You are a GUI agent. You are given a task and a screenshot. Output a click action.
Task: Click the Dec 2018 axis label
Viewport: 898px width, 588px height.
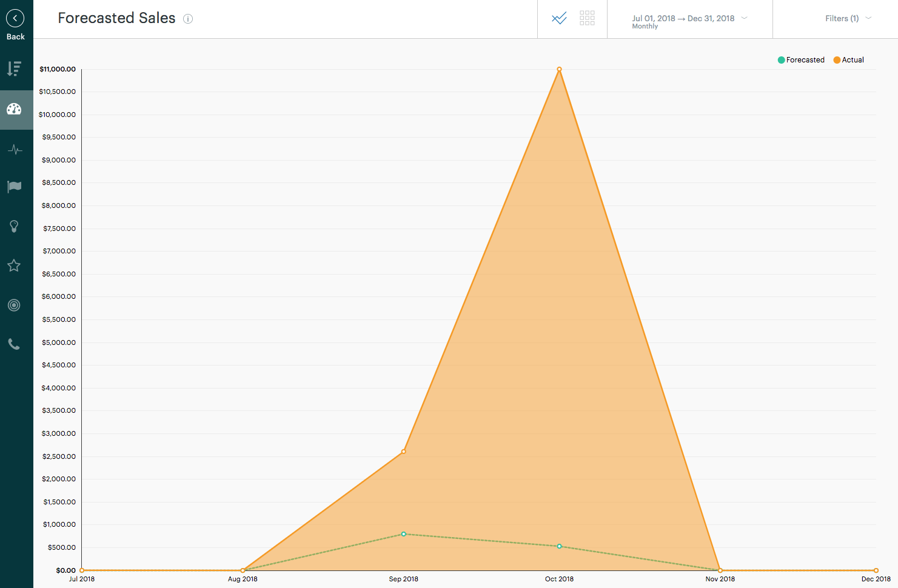pyautogui.click(x=876, y=579)
